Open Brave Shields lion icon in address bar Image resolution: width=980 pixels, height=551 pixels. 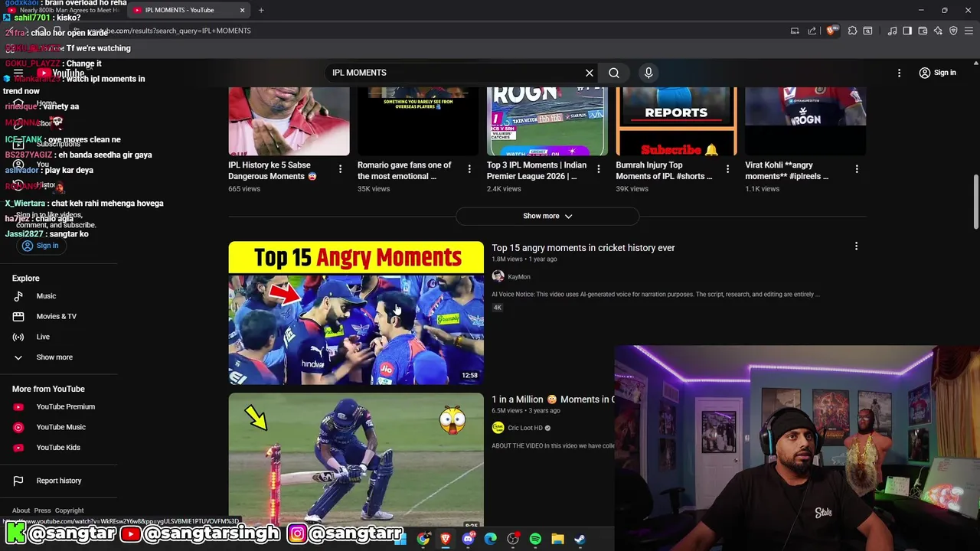tap(831, 31)
